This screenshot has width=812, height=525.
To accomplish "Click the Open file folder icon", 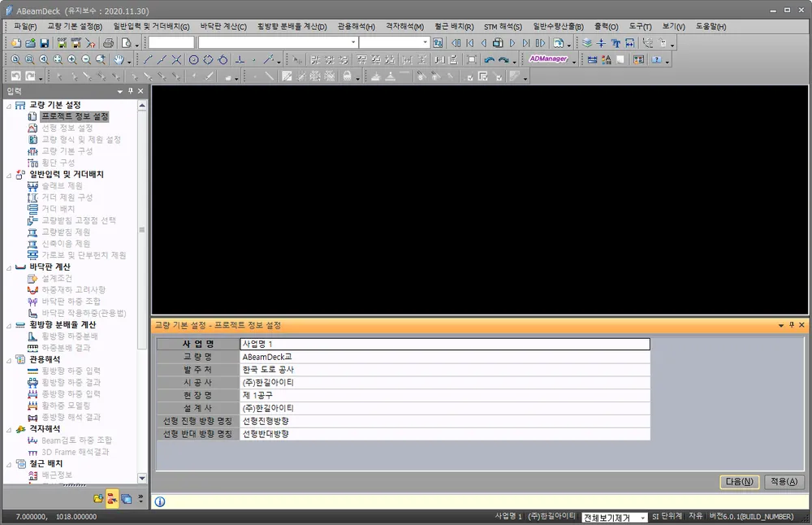I will pos(30,43).
